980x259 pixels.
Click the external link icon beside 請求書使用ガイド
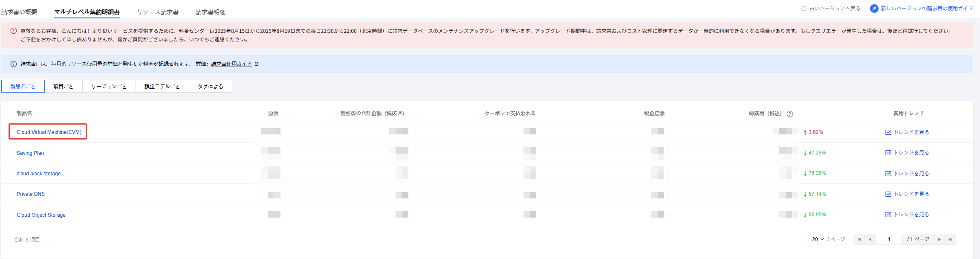coord(257,64)
